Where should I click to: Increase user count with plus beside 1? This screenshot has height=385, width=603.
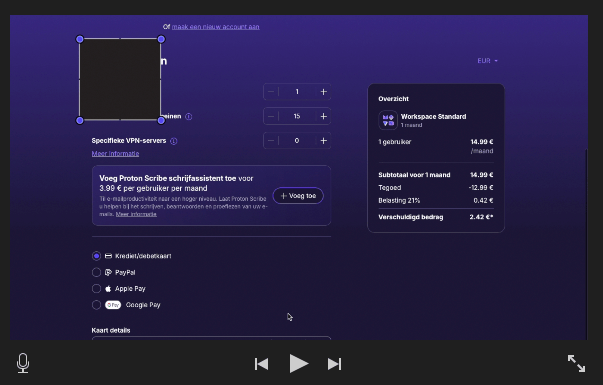point(323,92)
